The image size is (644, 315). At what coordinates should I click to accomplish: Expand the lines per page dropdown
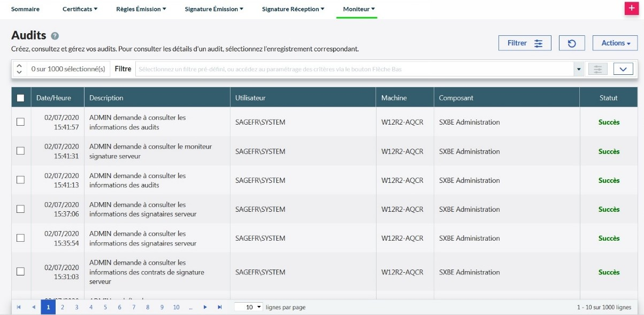[249, 308]
